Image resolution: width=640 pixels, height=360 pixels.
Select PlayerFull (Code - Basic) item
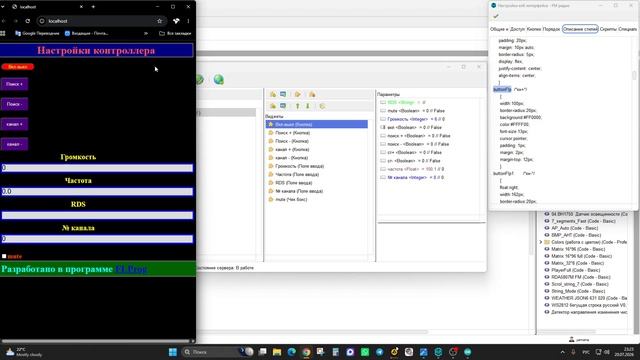point(572,270)
